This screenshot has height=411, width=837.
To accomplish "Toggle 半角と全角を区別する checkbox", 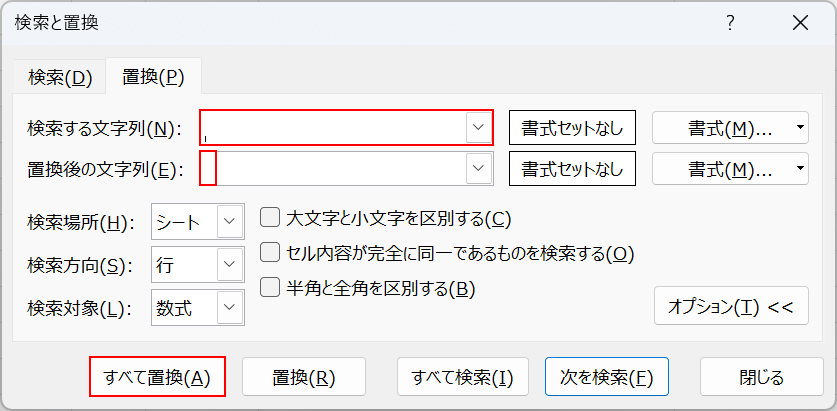I will click(269, 288).
